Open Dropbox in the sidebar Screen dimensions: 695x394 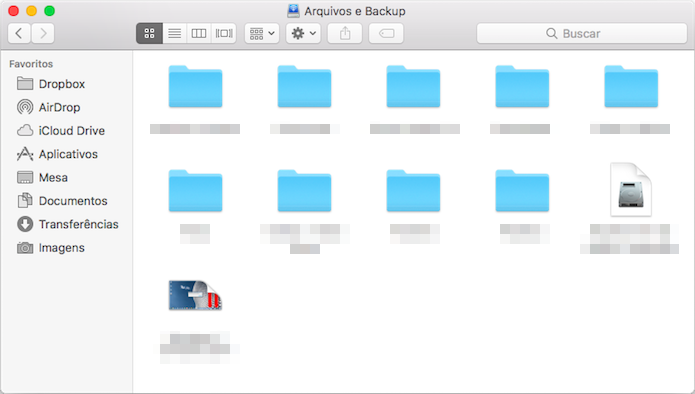pos(66,84)
